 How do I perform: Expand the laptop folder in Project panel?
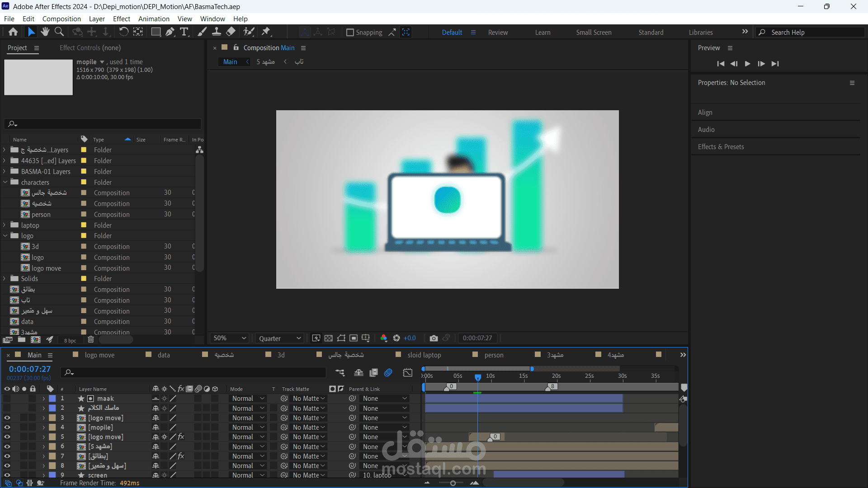point(5,225)
